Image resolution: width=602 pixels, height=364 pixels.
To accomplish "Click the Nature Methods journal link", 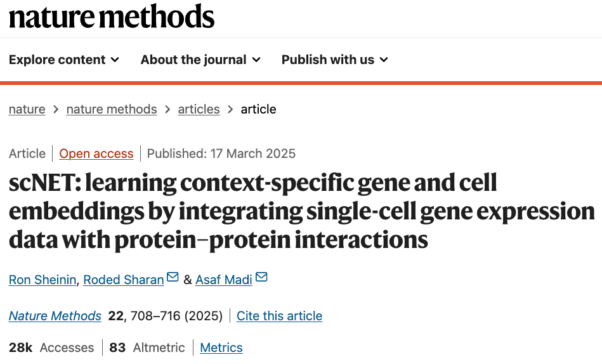I will click(55, 316).
